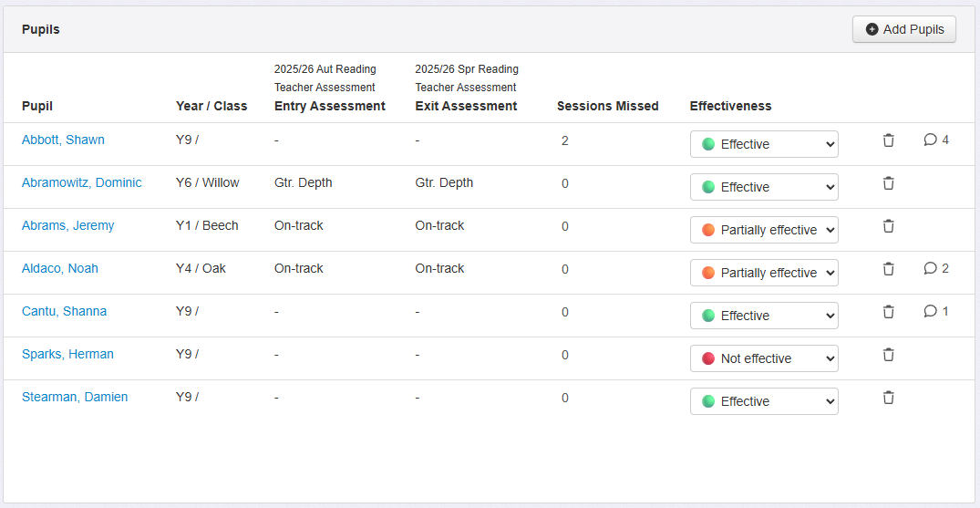
Task: Open Abramowitz, Dominic profile link
Action: pos(82,182)
